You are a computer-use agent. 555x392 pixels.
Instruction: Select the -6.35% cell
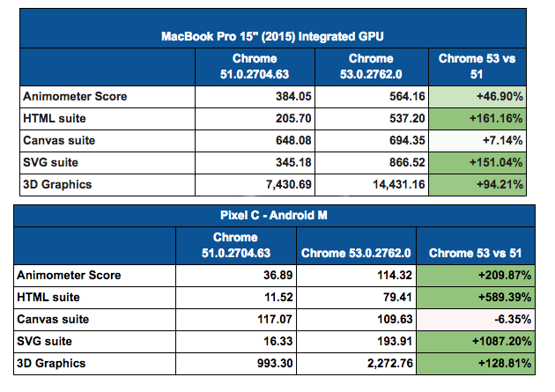click(x=476, y=320)
